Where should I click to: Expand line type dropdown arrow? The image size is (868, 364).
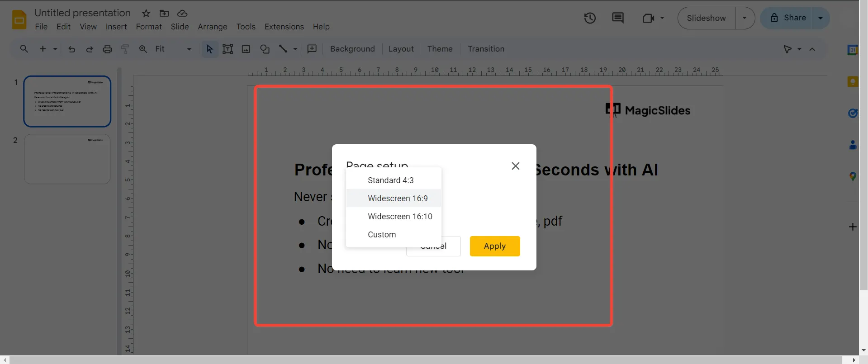(x=295, y=49)
